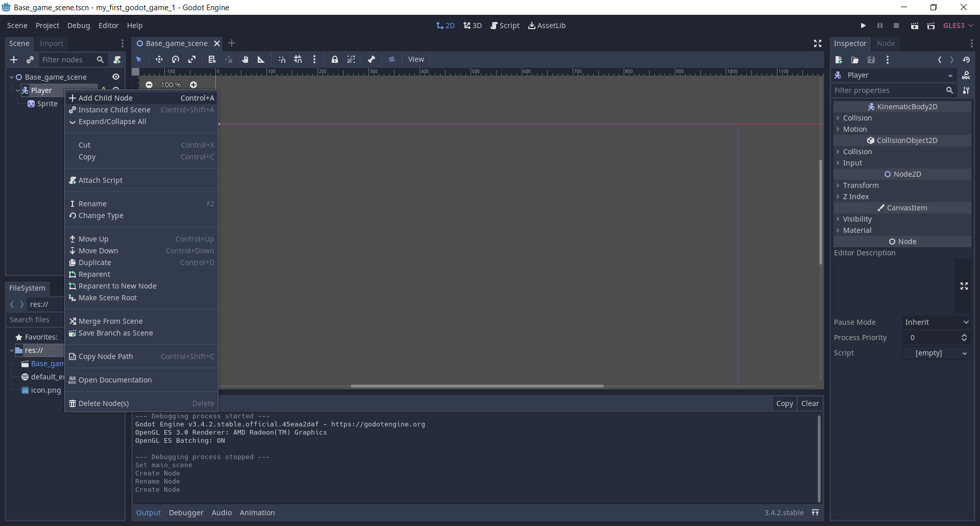Open the Player object selector dropdown
Viewport: 980px width, 526px height.
coord(895,75)
